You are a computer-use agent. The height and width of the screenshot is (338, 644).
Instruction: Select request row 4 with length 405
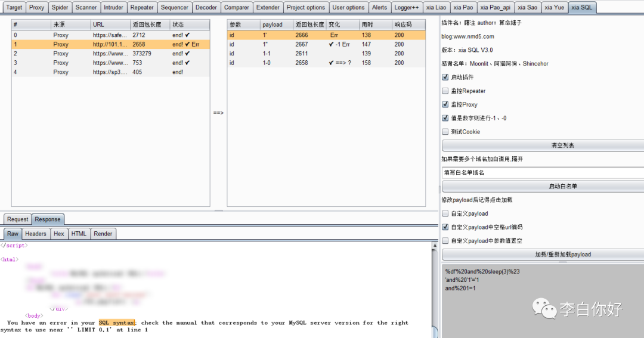(x=110, y=72)
